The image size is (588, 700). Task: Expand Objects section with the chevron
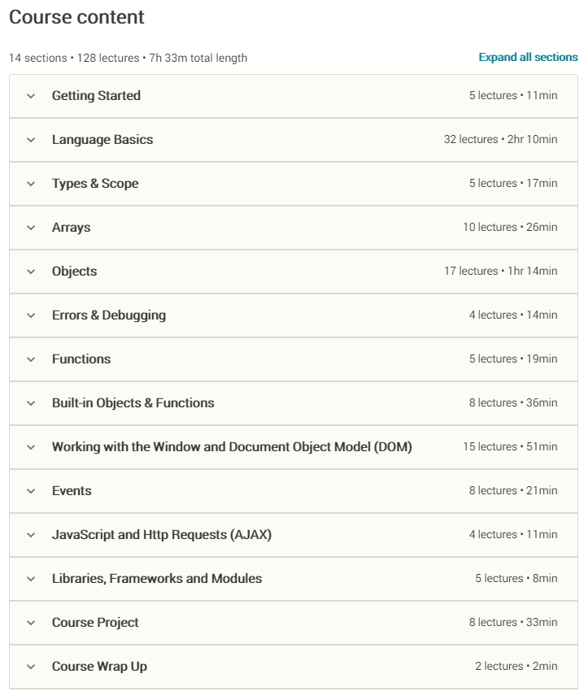click(x=31, y=272)
